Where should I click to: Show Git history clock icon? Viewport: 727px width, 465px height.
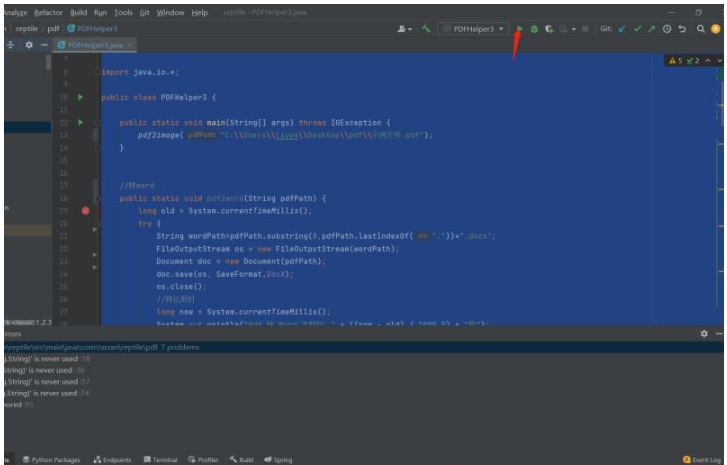pos(667,29)
